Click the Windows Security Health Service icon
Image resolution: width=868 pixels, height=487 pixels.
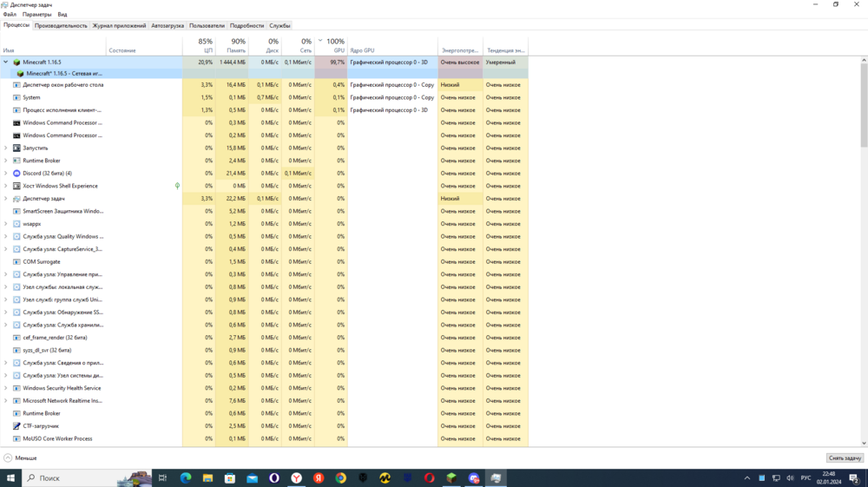click(16, 389)
